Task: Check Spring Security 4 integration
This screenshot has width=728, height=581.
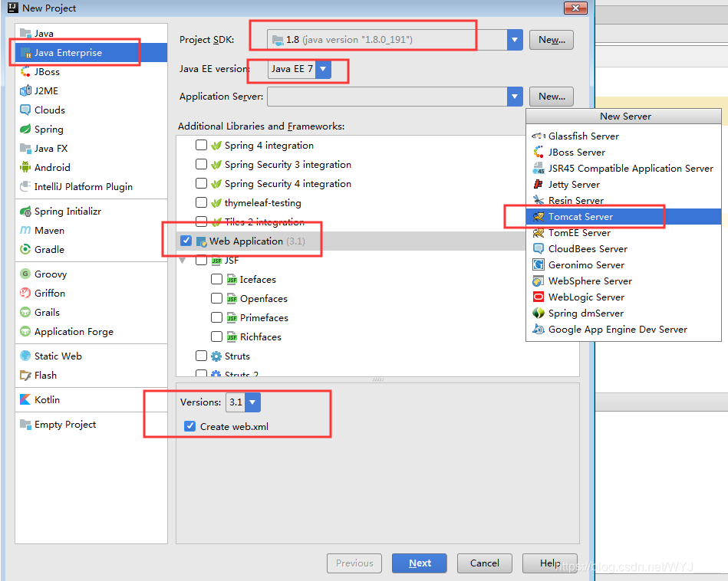Action: 202,183
